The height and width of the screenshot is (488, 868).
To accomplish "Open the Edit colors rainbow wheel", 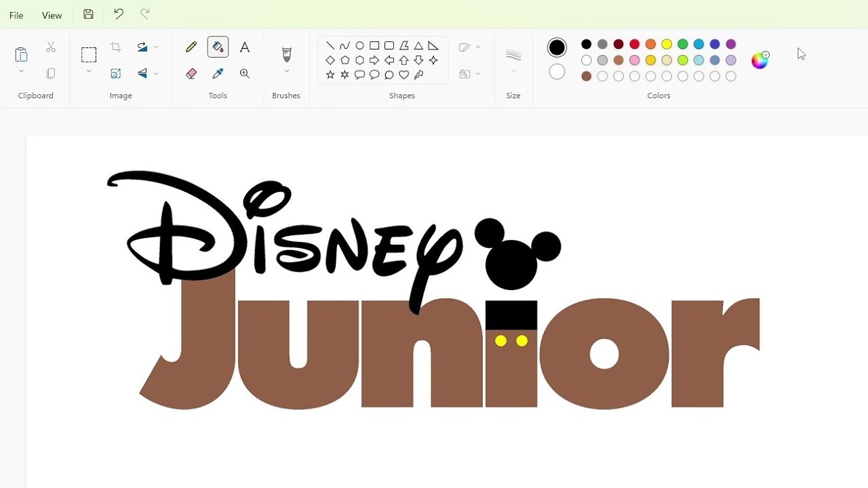I will [760, 60].
